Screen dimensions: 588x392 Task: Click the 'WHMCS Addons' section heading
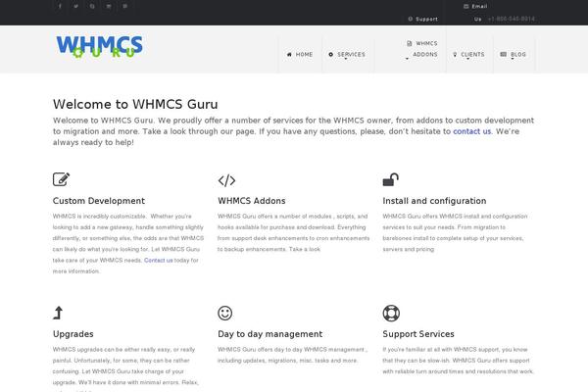[252, 201]
